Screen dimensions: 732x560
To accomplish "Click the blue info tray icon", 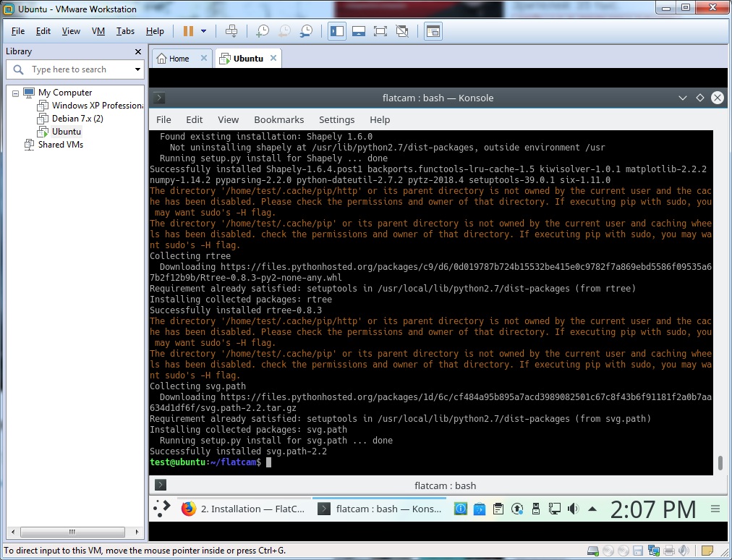I will pos(460,509).
